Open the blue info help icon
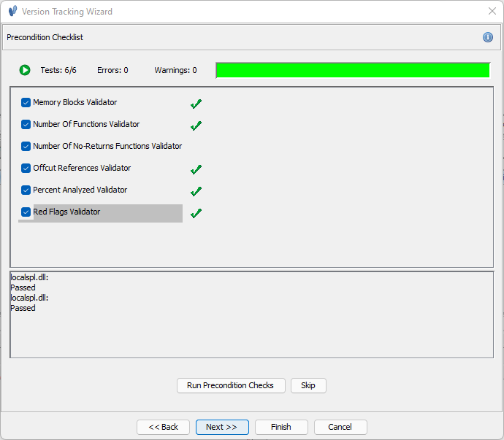 (488, 37)
